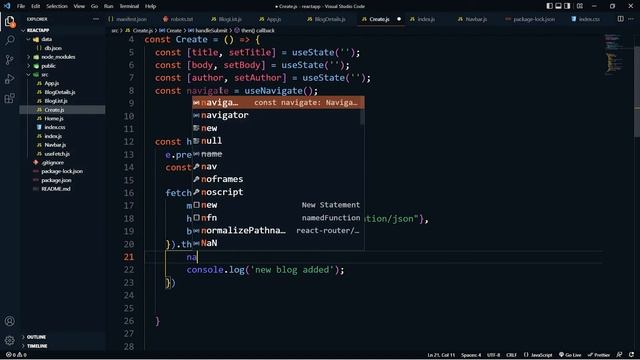Toggle Secondary Side Bar layout button
Viewport: 640px width, 360px height.
point(567,6)
